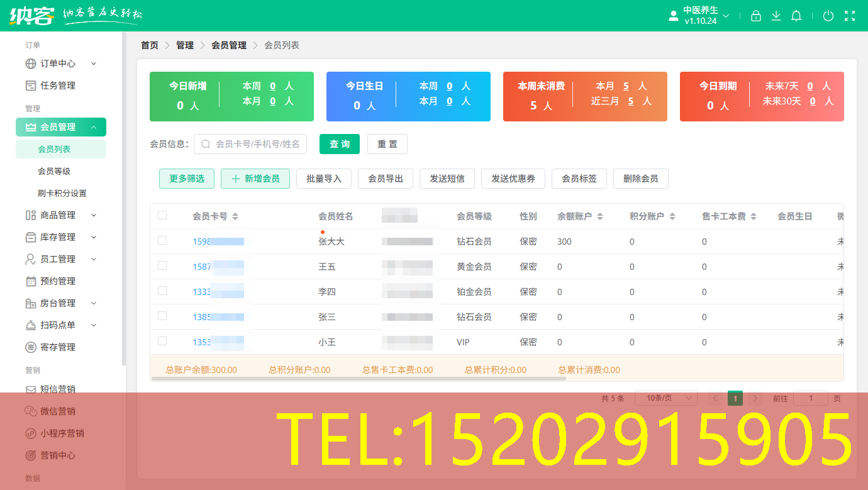
Task: Click the power/logout icon top right
Action: coord(828,16)
